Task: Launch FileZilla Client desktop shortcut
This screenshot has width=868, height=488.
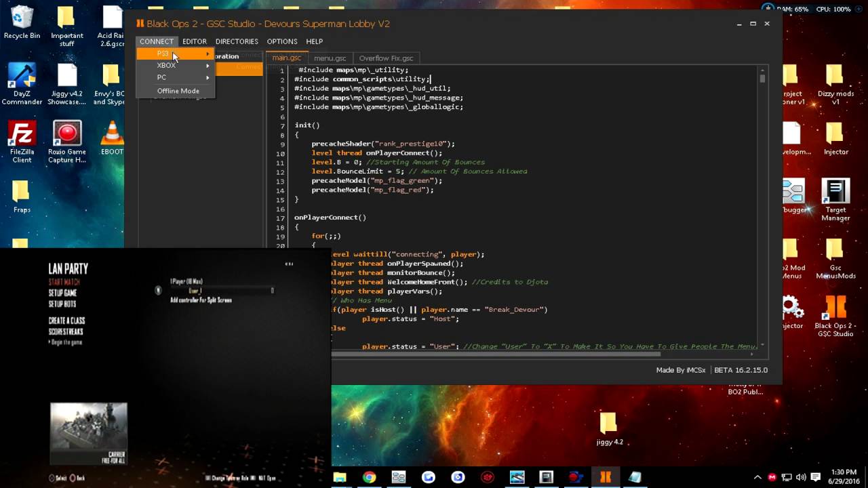Action: tap(22, 142)
